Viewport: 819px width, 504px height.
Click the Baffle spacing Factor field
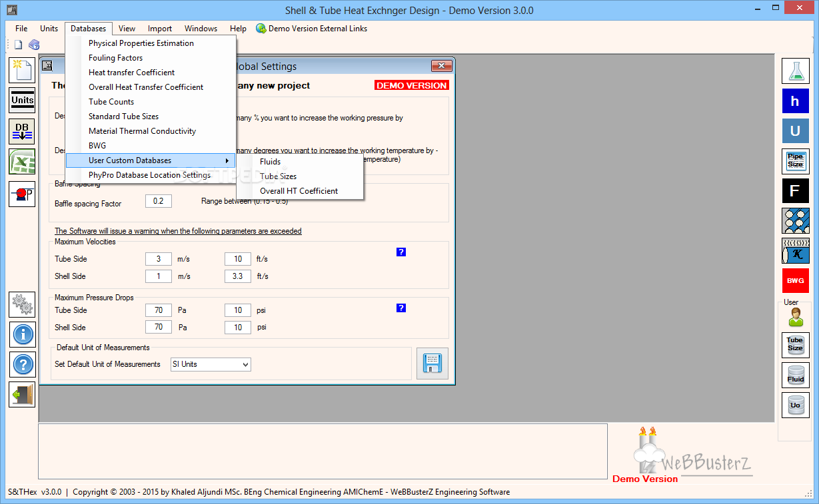click(x=159, y=201)
